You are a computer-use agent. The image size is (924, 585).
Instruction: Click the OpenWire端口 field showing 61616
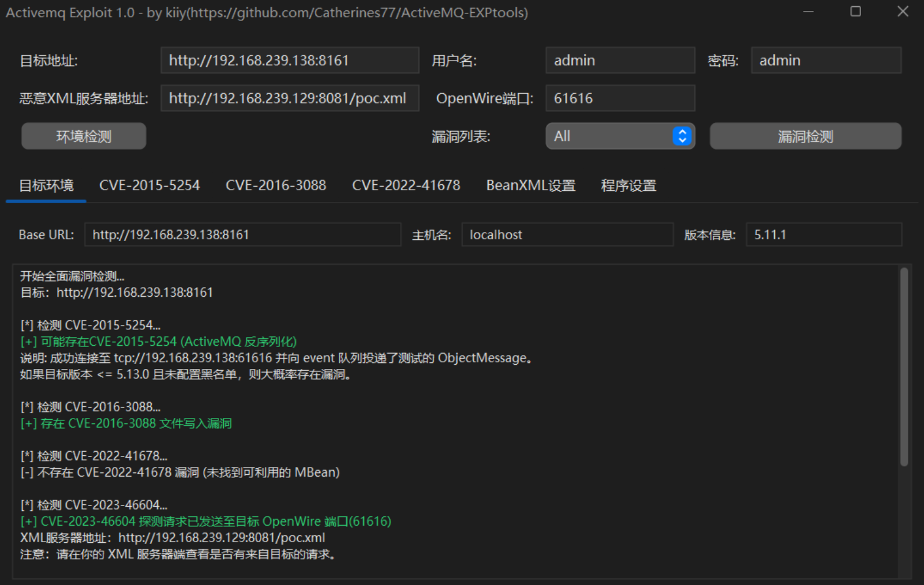(620, 99)
